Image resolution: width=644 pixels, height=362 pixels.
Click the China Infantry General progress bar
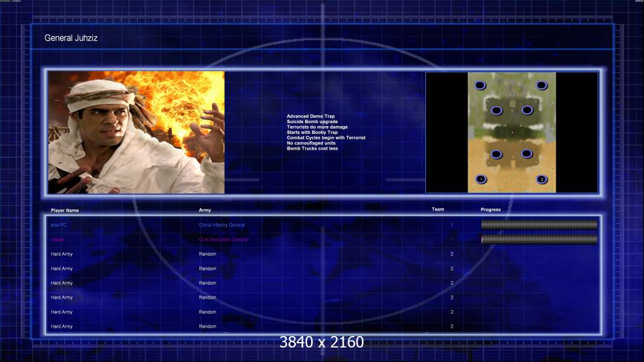coord(539,224)
